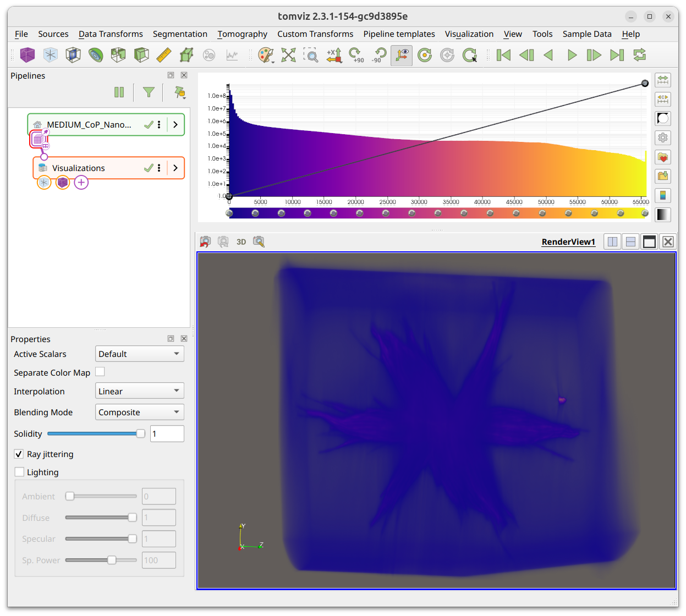Play the animation in reverse
Viewport: 686px width, 616px height.
point(548,55)
